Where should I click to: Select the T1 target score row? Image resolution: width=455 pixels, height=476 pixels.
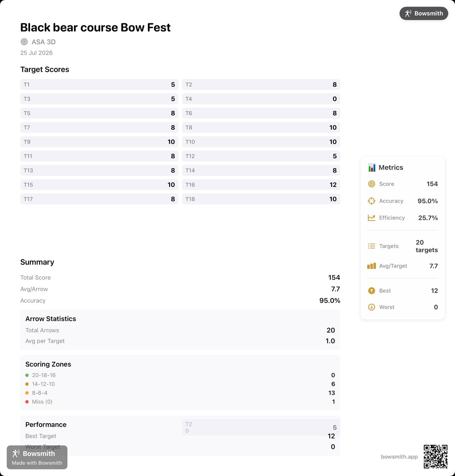(x=99, y=84)
